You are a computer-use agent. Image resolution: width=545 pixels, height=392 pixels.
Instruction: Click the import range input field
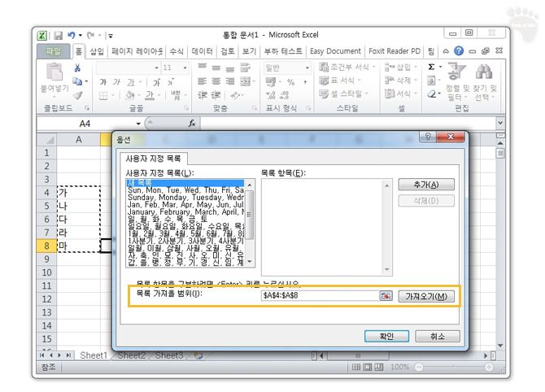(320, 296)
